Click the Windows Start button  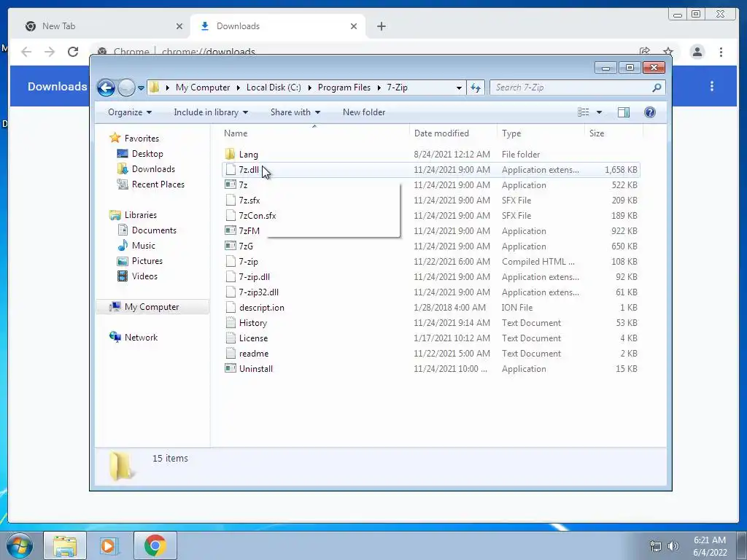pos(20,545)
